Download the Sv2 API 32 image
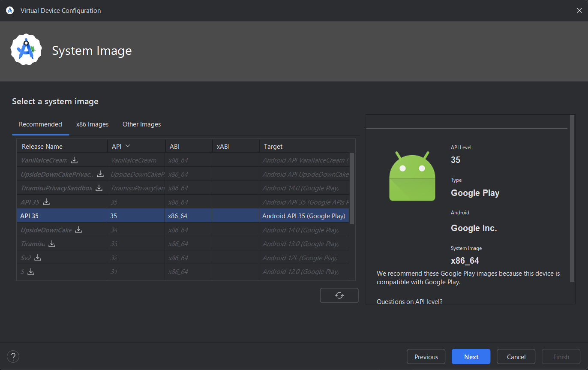The width and height of the screenshot is (588, 370). coord(38,258)
